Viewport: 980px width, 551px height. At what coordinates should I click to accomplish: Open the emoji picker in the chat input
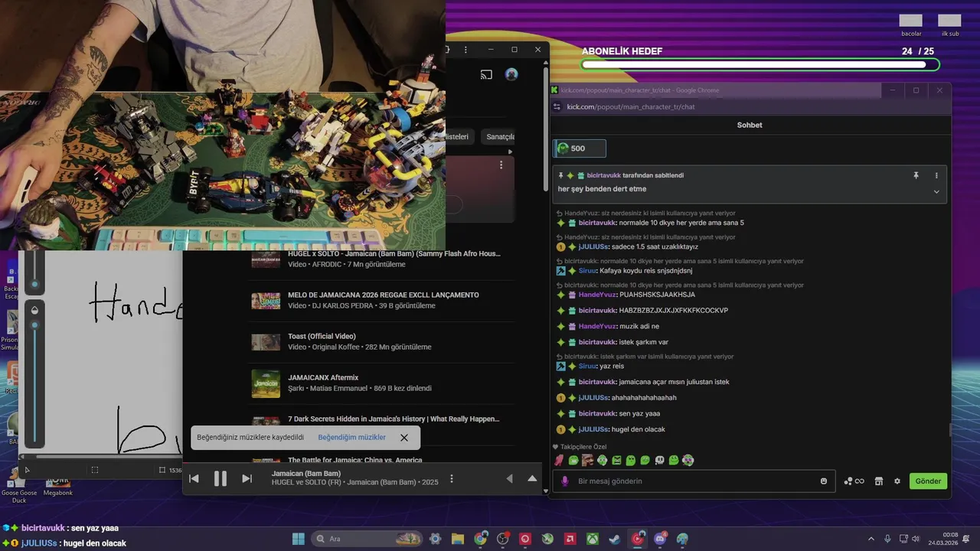tap(824, 481)
